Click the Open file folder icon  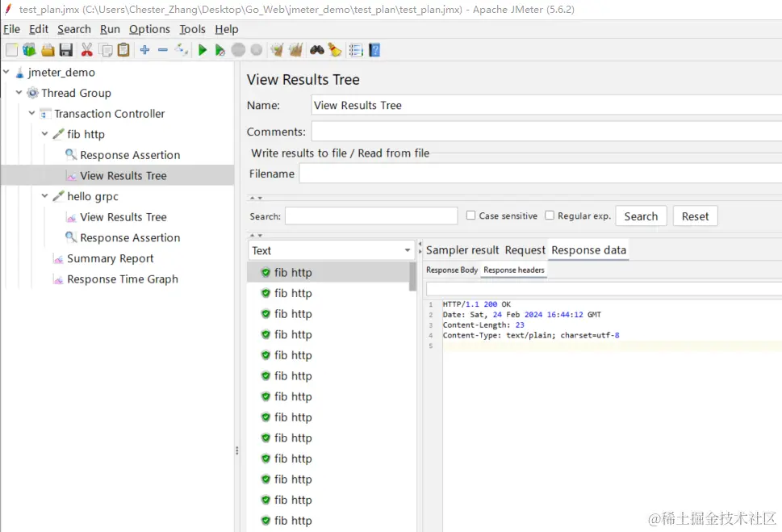pyautogui.click(x=48, y=50)
